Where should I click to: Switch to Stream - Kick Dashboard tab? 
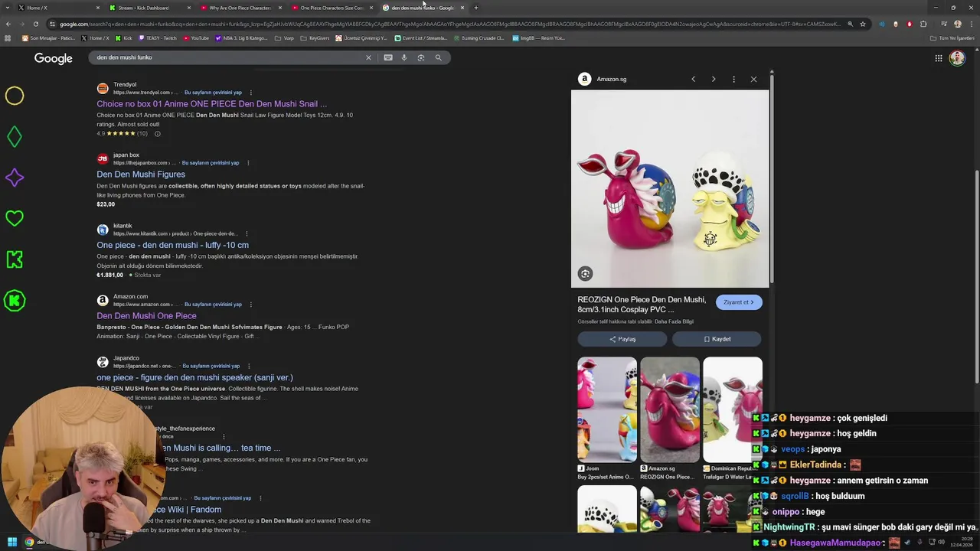(x=145, y=8)
